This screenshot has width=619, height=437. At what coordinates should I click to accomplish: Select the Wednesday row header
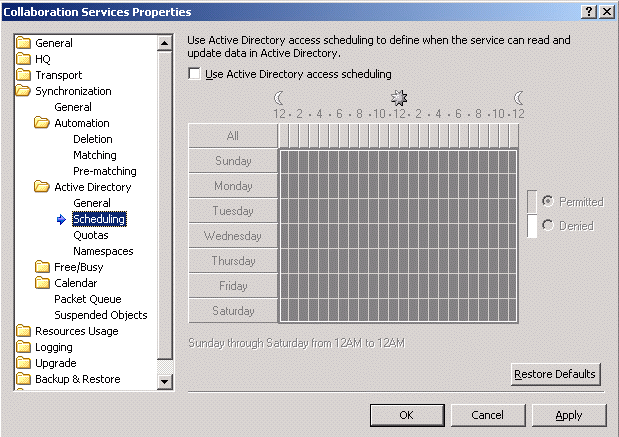click(233, 236)
